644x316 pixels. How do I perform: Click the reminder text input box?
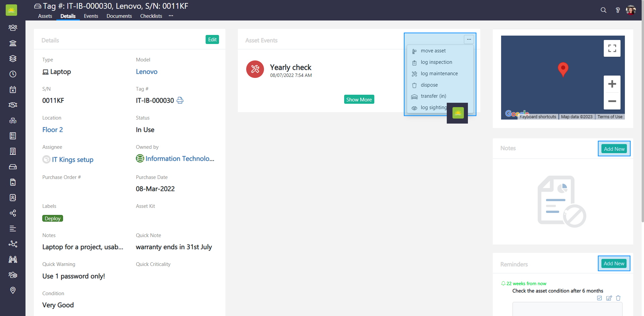567,309
